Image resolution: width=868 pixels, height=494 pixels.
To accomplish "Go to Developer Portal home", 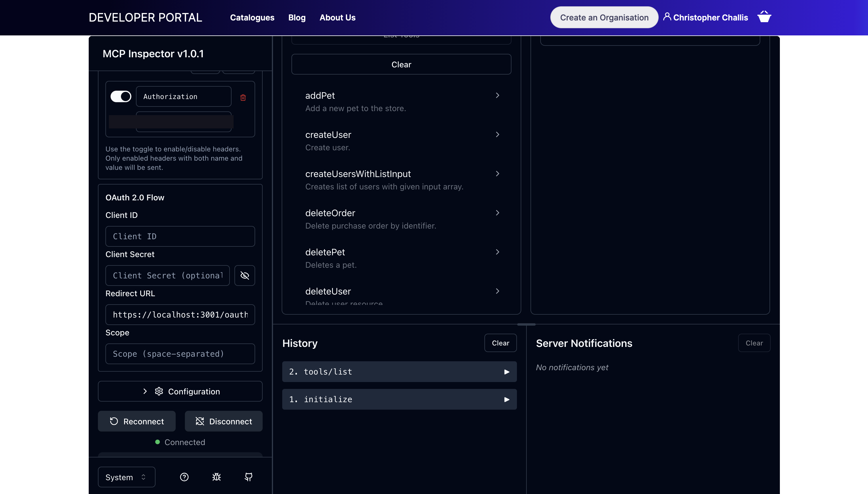I will [x=145, y=17].
